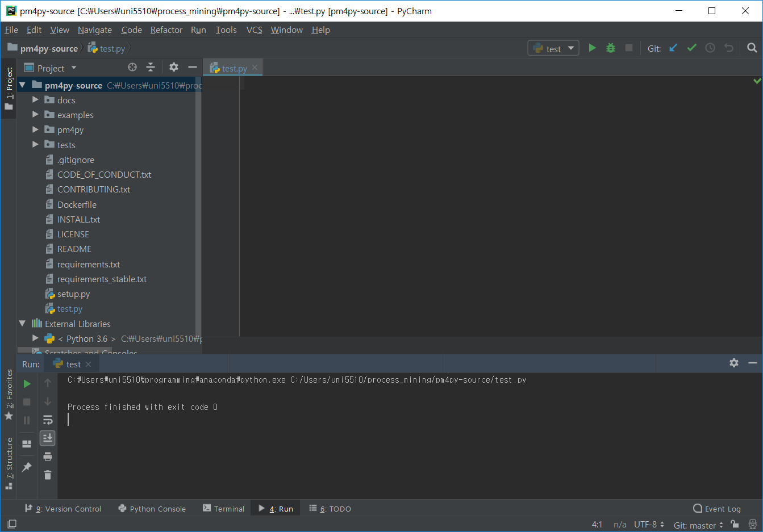Toggle Scroll to End in console
This screenshot has height=532, width=763.
(48, 438)
